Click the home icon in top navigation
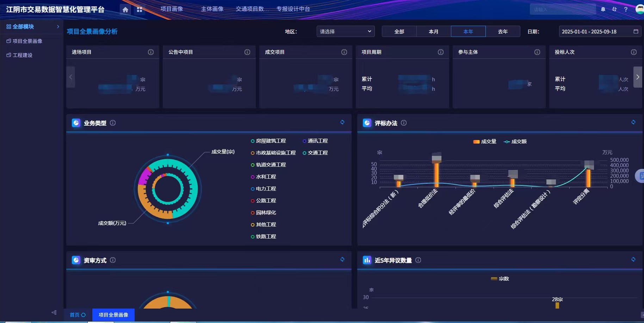Screen dimensions: 644x323 [125, 9]
